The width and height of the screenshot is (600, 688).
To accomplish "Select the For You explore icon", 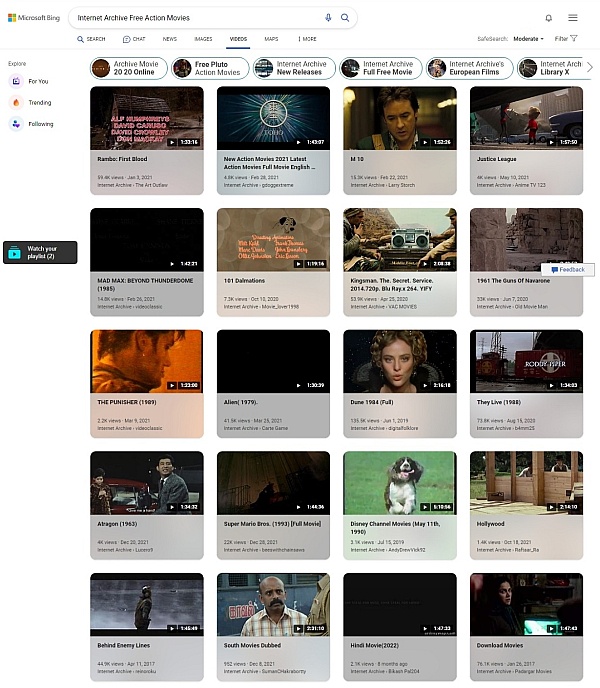I will (16, 81).
